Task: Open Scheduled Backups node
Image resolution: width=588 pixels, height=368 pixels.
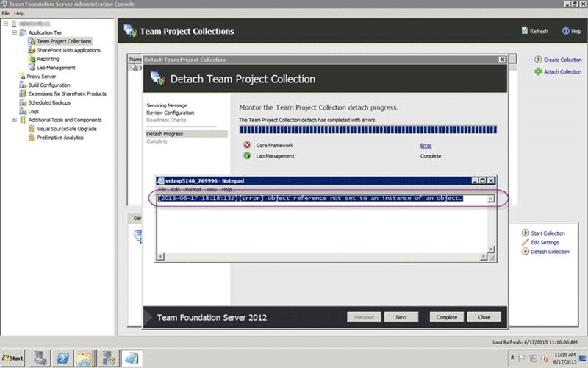Action: click(49, 102)
